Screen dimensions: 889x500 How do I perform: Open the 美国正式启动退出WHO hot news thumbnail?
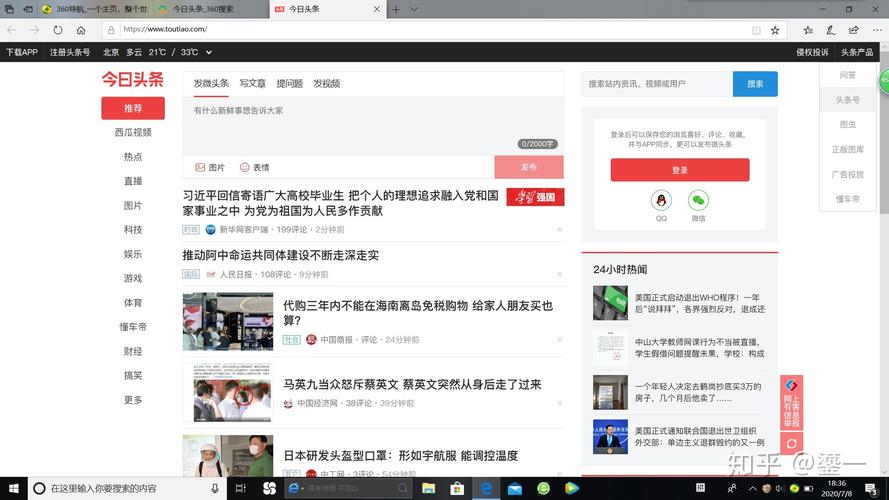pyautogui.click(x=611, y=303)
